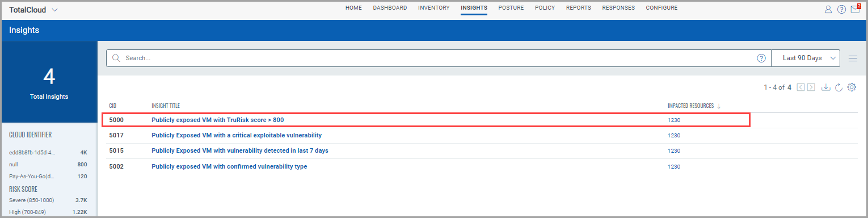
Task: Open the Posture tab
Action: (x=511, y=8)
